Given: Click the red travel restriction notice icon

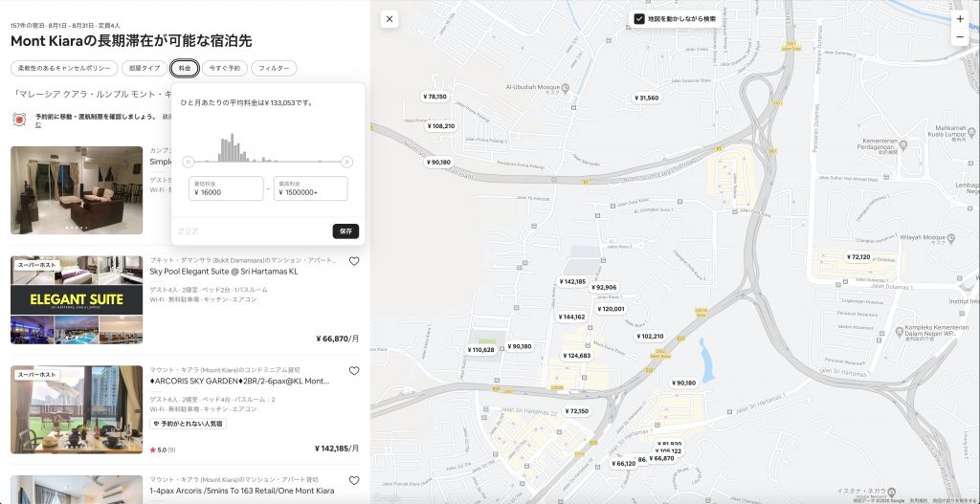Looking at the screenshot, I should (19, 120).
